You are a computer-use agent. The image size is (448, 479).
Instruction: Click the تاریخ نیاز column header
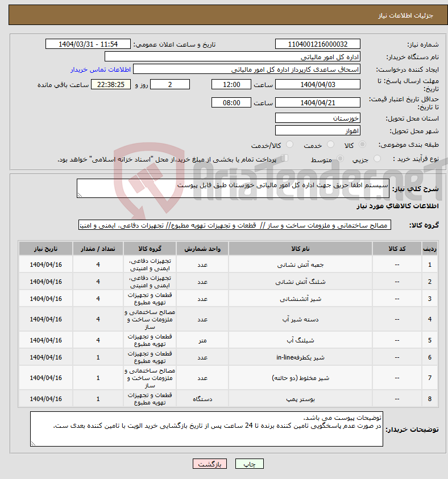point(45,249)
